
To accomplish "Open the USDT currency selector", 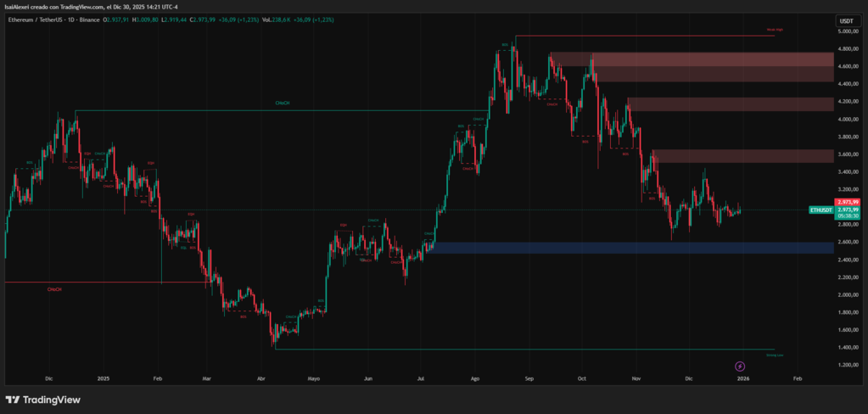I will 846,20.
